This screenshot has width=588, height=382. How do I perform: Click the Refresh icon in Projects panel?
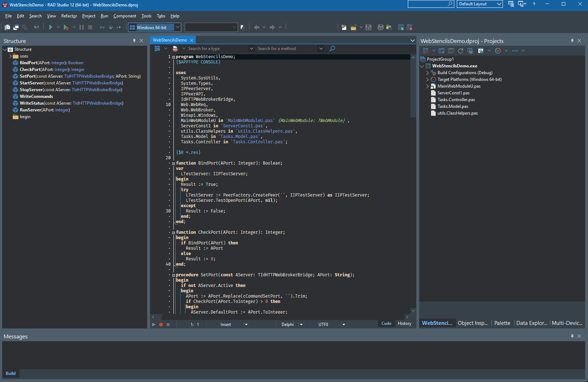460,51
